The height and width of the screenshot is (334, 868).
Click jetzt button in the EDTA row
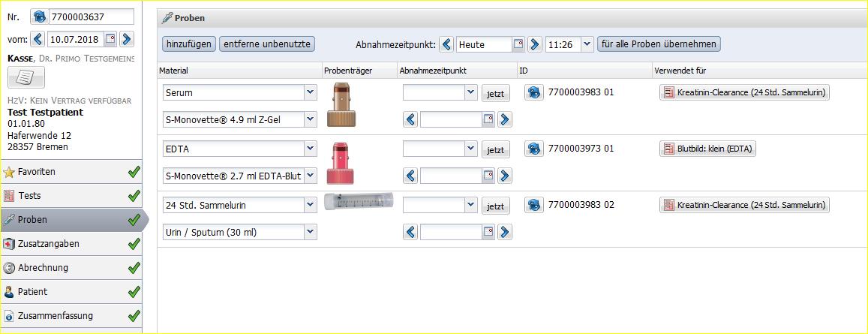495,150
